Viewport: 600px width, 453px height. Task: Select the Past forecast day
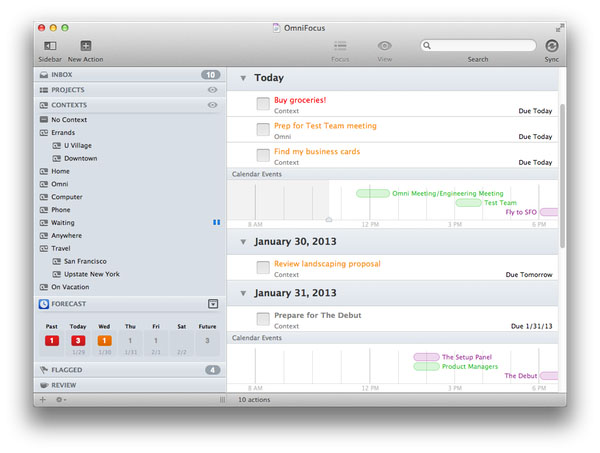[x=52, y=339]
